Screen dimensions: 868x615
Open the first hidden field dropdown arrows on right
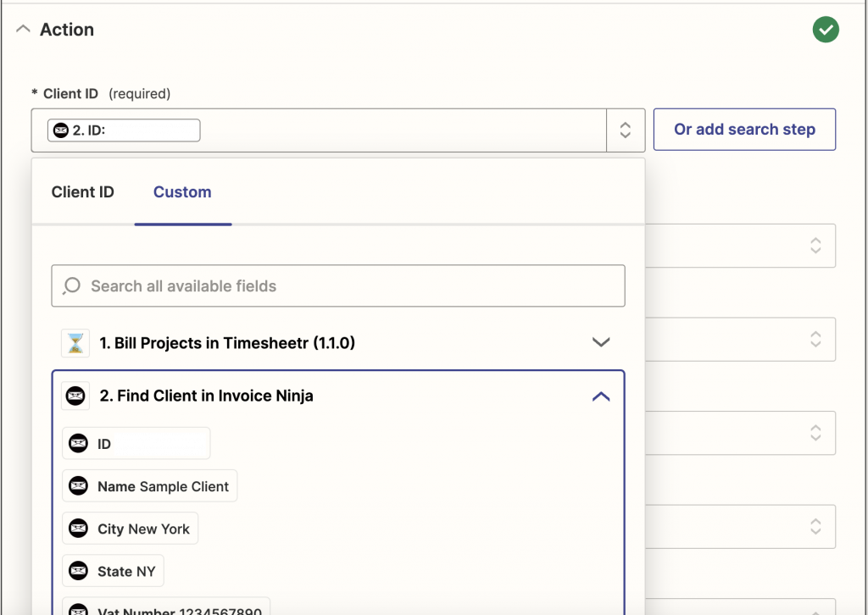tap(815, 246)
